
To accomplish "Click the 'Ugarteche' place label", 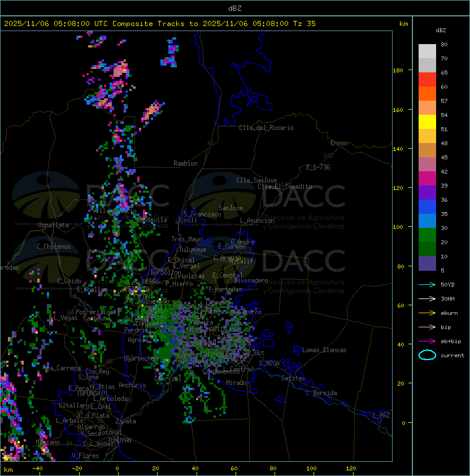I will click(140, 358).
